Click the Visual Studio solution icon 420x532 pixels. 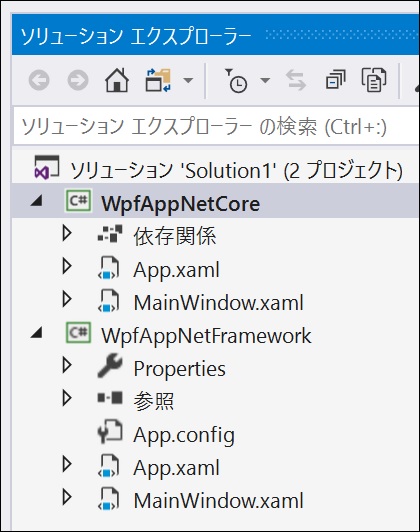46,168
